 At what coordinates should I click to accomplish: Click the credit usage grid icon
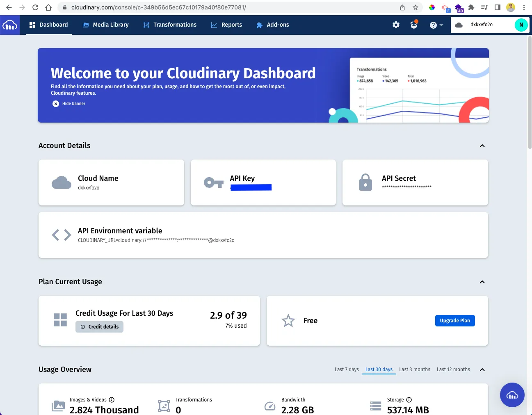coord(60,320)
